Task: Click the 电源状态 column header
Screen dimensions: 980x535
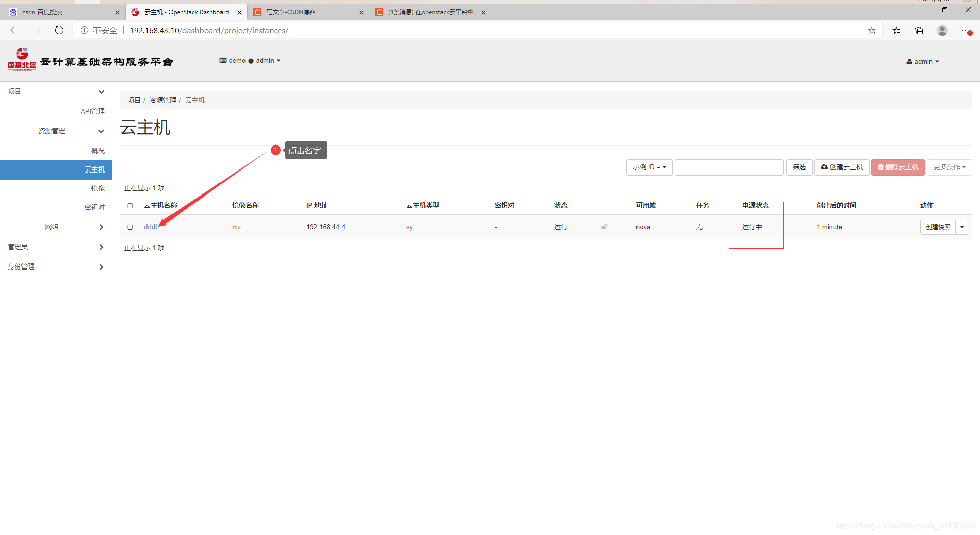Action: pos(755,206)
